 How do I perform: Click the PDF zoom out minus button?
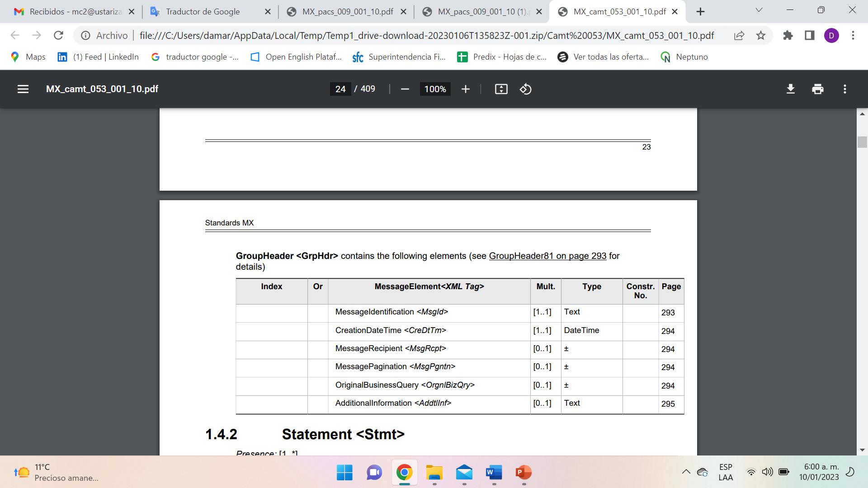click(405, 89)
